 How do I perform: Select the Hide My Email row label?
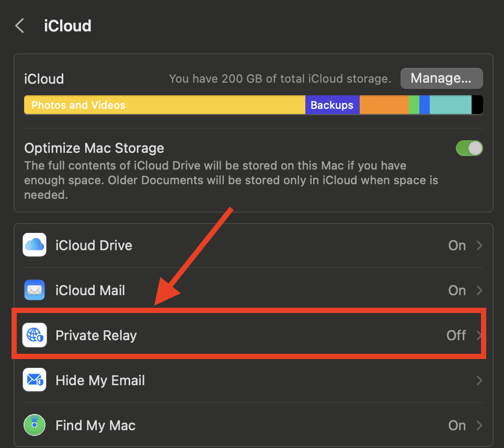point(100,380)
